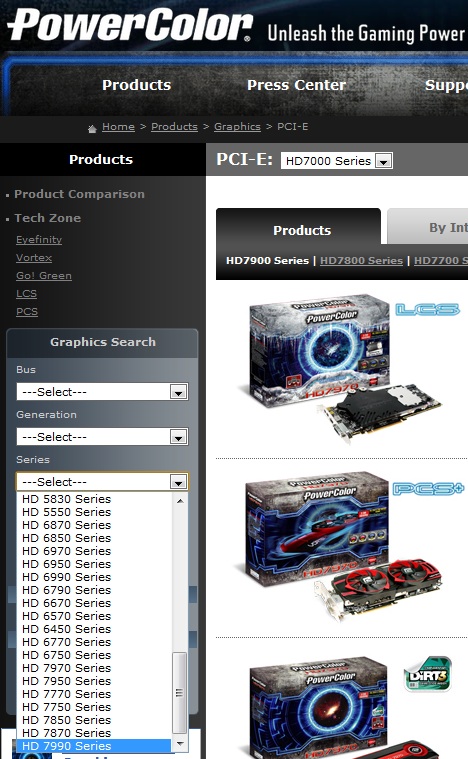Click the home icon in breadcrumb
This screenshot has width=468, height=759.
pyautogui.click(x=92, y=128)
